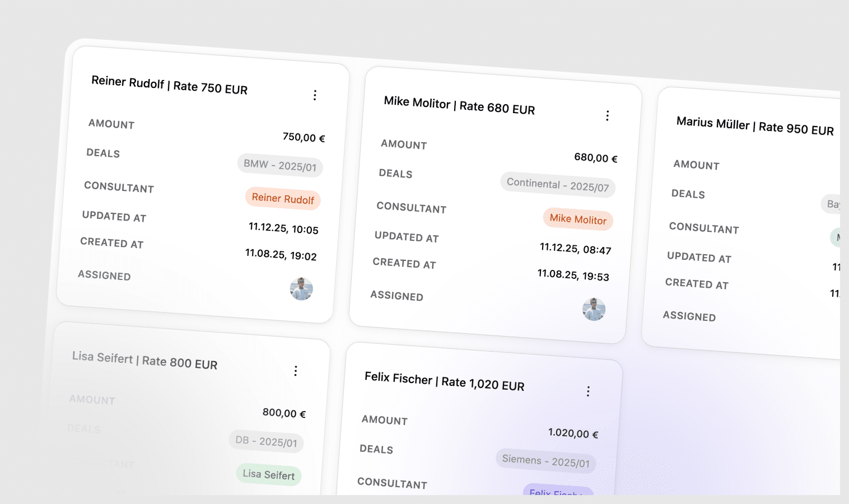
Task: Open the Lisa Seifert | Rate 800 EUR title
Action: (144, 361)
